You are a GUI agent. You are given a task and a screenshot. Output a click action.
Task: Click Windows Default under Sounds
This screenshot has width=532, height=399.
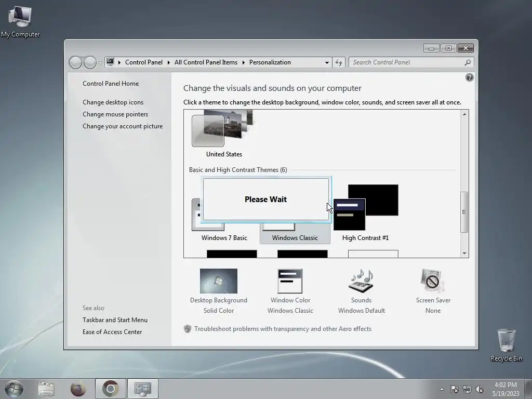(x=362, y=311)
